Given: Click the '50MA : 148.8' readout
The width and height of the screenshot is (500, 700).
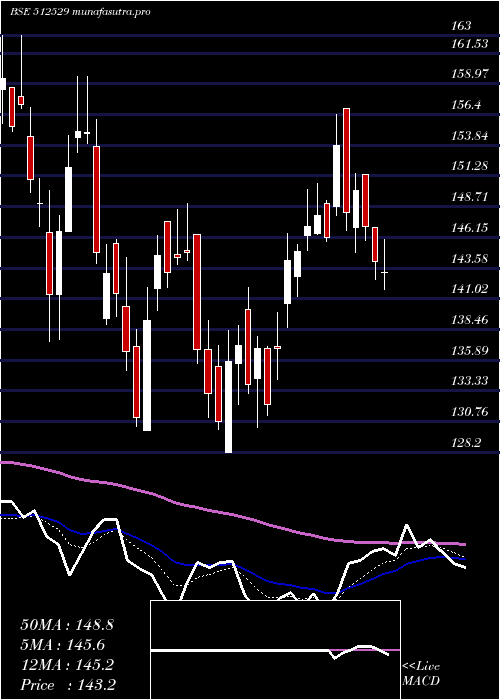Looking at the screenshot, I should pyautogui.click(x=67, y=625).
